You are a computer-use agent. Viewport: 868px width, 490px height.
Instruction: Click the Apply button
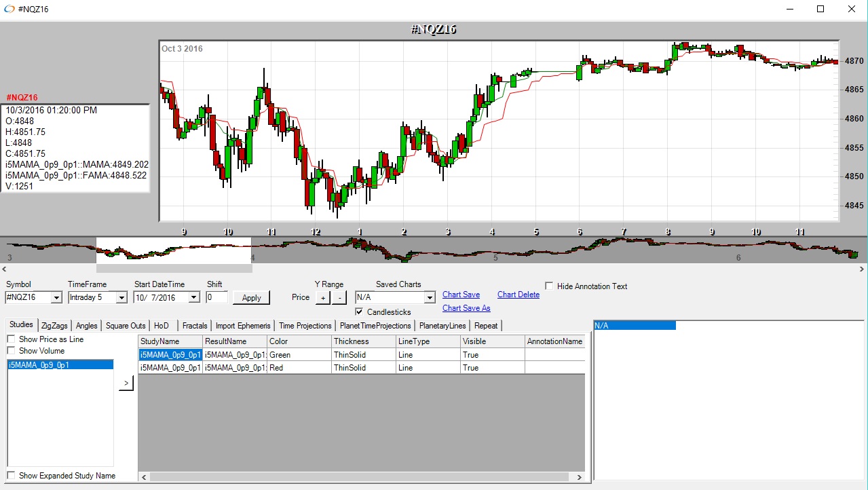tap(251, 298)
